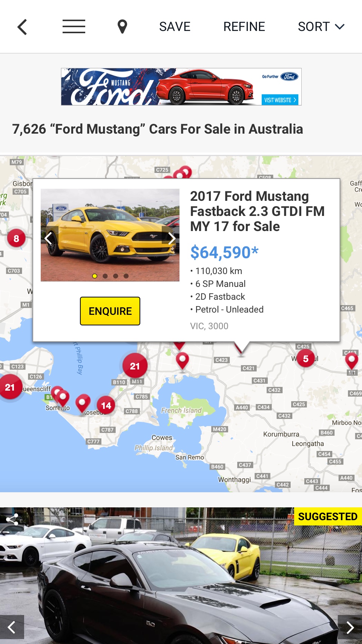Viewport: 362px width, 644px height.
Task: Open the 2017 Ford Mustang Fastback listing title
Action: click(257, 211)
